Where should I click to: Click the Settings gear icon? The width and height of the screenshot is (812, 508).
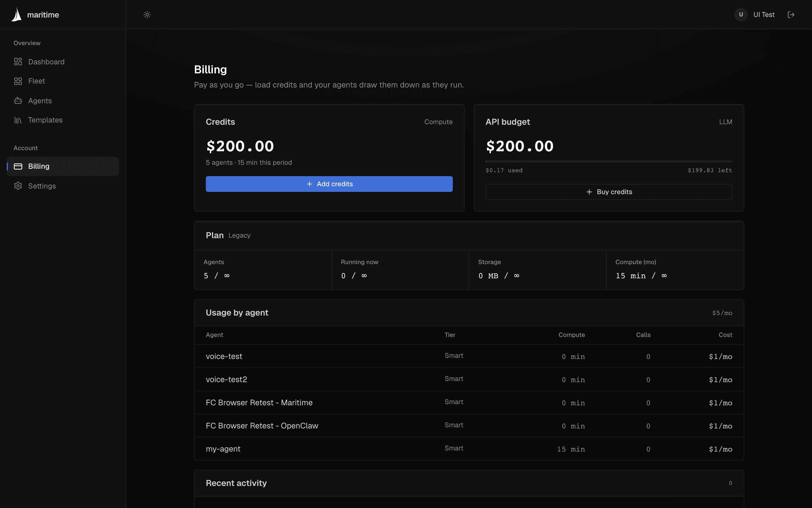[x=18, y=186]
